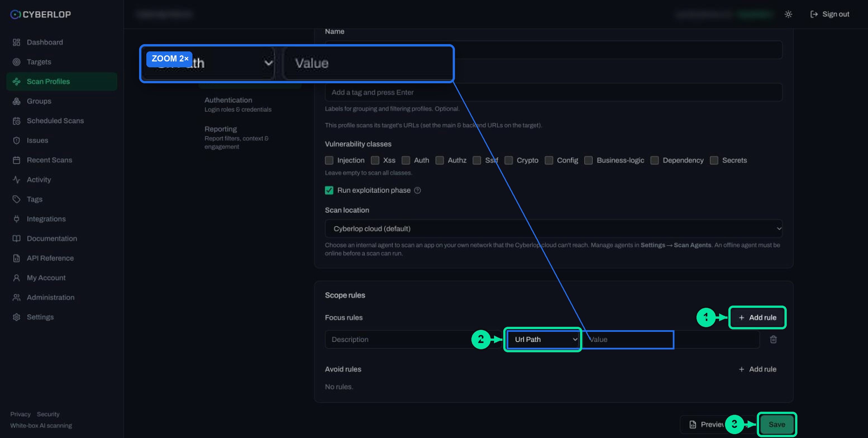
Task: Open the Security footer link
Action: [x=48, y=414]
